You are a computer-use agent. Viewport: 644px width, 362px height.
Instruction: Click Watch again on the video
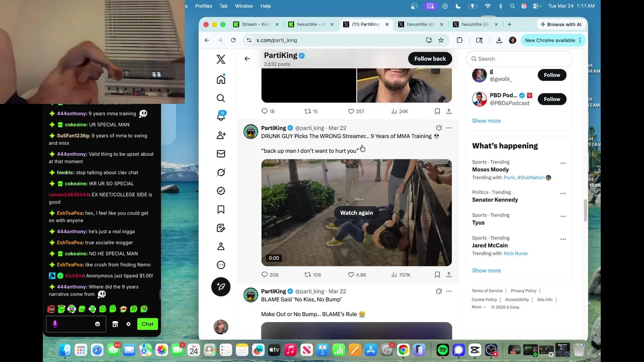click(x=356, y=213)
